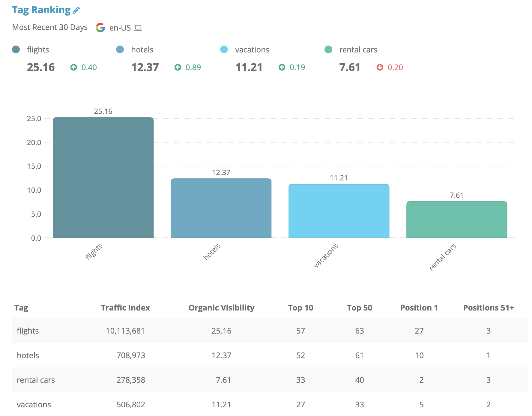Click the green up arrow next to 0.40
The height and width of the screenshot is (416, 532).
click(73, 67)
